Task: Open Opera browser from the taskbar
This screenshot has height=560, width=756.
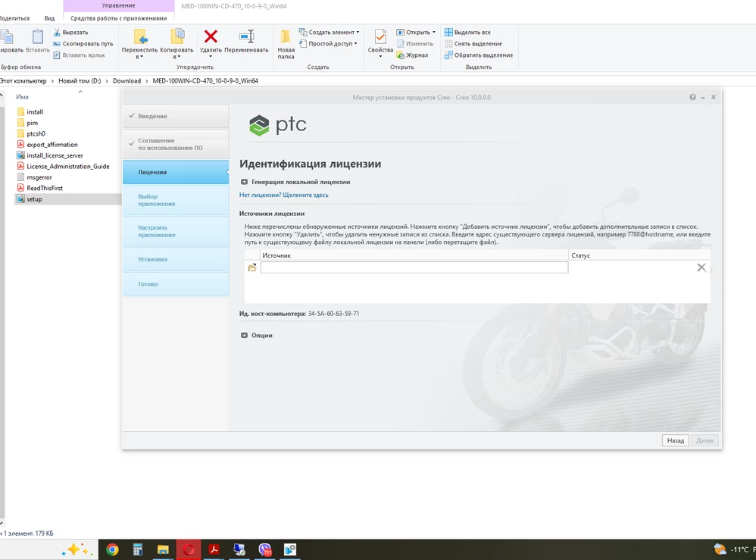Action: (189, 549)
